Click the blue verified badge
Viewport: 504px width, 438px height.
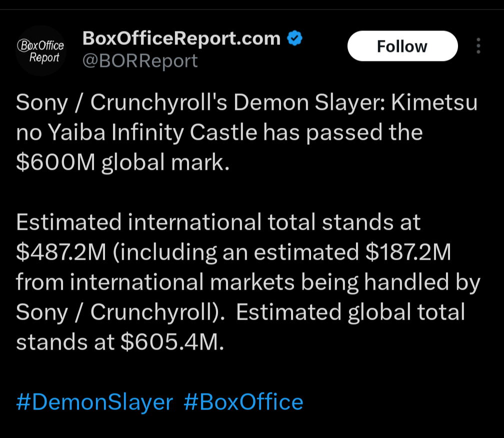coord(295,38)
